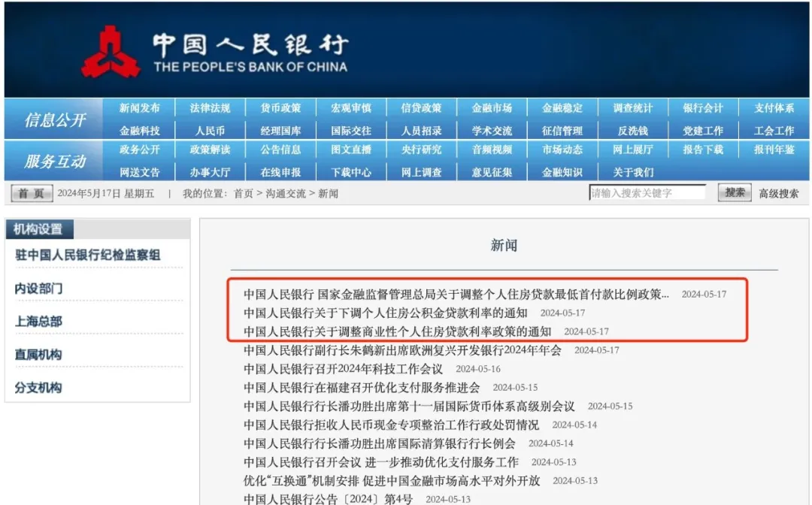Open 内设部门 in the sidebar

(x=38, y=289)
